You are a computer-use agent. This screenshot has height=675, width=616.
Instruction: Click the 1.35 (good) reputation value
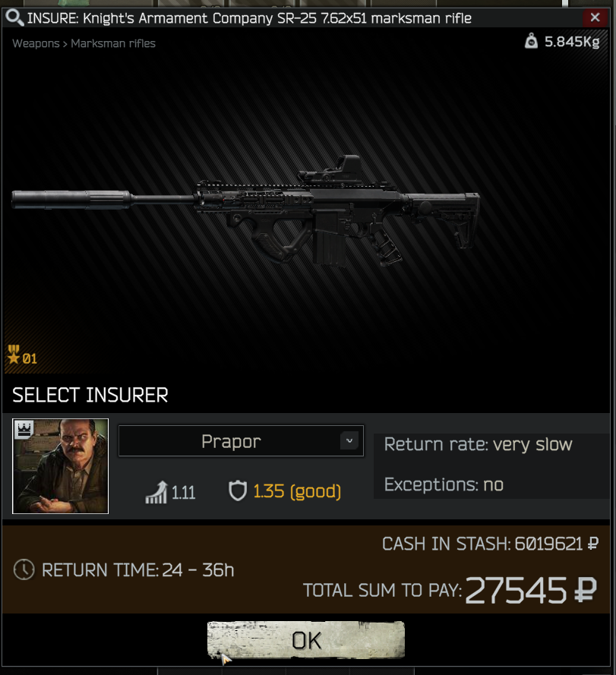297,491
